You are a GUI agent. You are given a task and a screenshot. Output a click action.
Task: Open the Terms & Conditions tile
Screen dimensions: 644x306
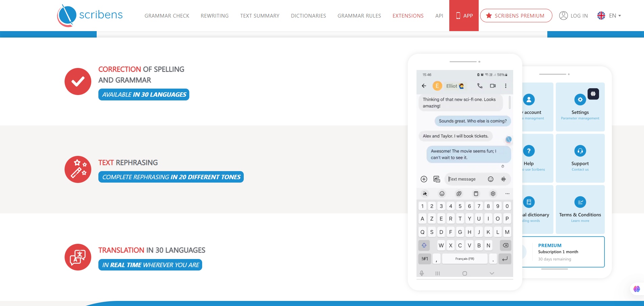tap(580, 209)
